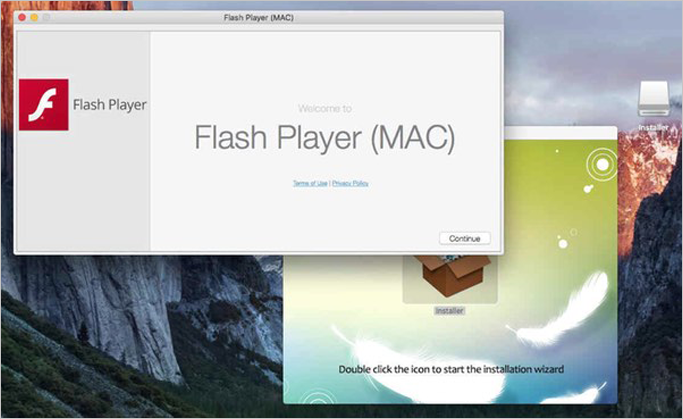Image resolution: width=683 pixels, height=419 pixels.
Task: Click the double click installation wizard instruction
Action: (x=451, y=369)
